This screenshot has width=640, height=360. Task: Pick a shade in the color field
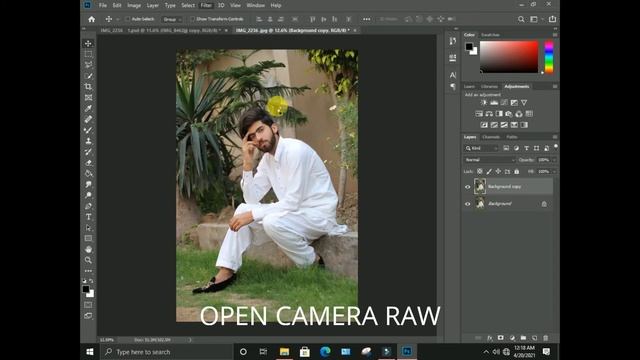point(509,57)
